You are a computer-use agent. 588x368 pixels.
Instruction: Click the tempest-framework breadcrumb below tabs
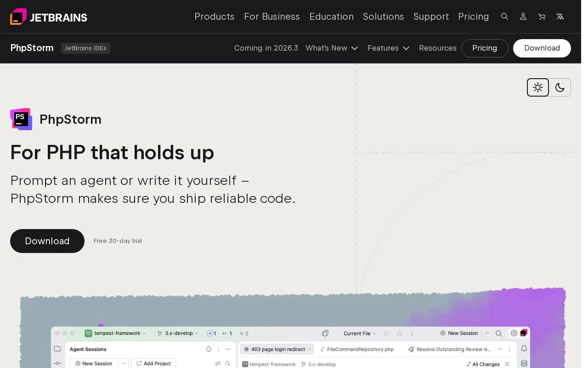[269, 364]
